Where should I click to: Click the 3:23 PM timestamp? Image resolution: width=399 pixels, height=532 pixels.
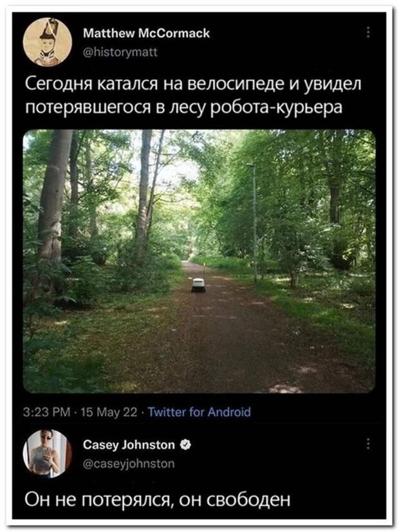(47, 412)
